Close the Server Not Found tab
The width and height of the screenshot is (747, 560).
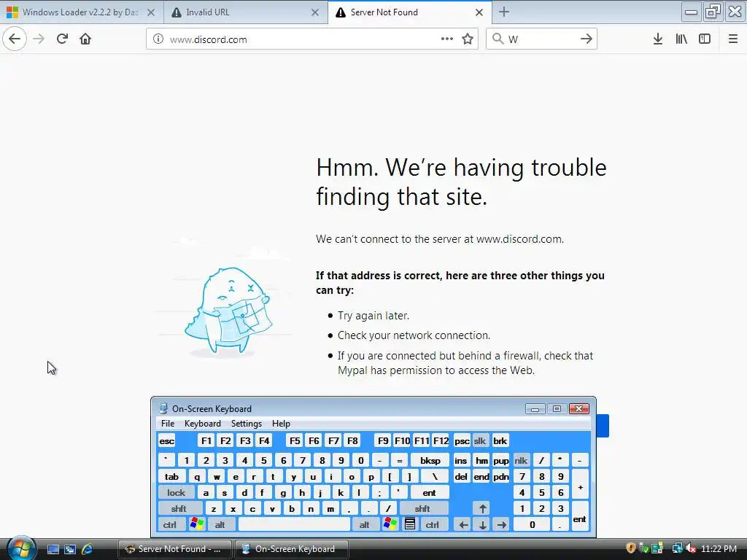479,12
